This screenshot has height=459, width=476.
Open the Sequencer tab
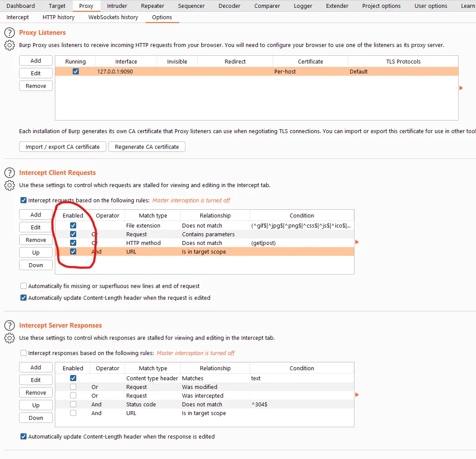point(191,6)
